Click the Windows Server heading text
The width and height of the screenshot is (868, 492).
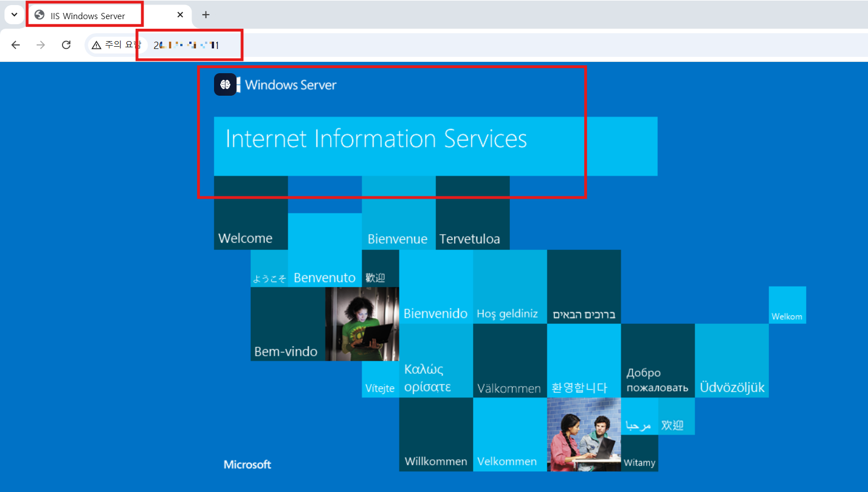tap(291, 85)
